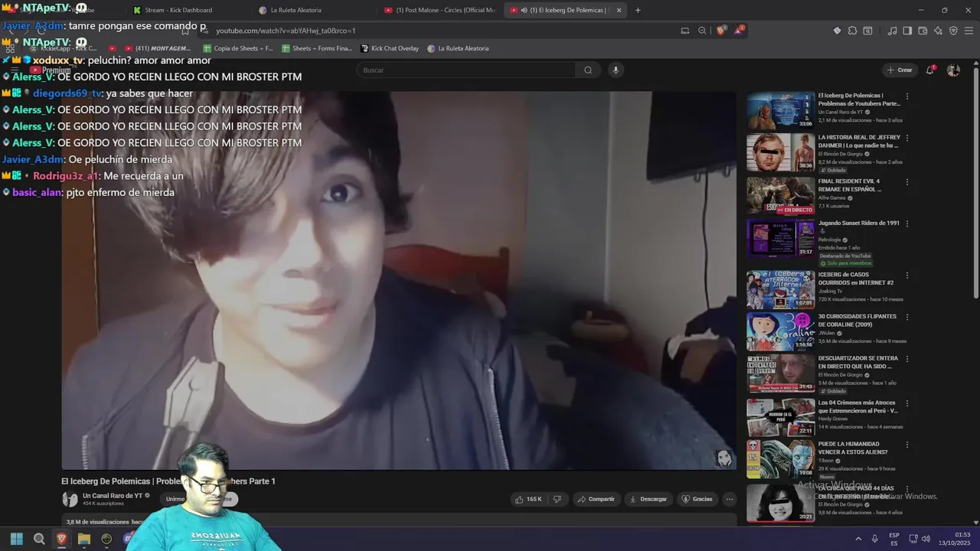Image resolution: width=980 pixels, height=551 pixels.
Task: Switch to Post Malone - Circles tab
Action: (440, 10)
